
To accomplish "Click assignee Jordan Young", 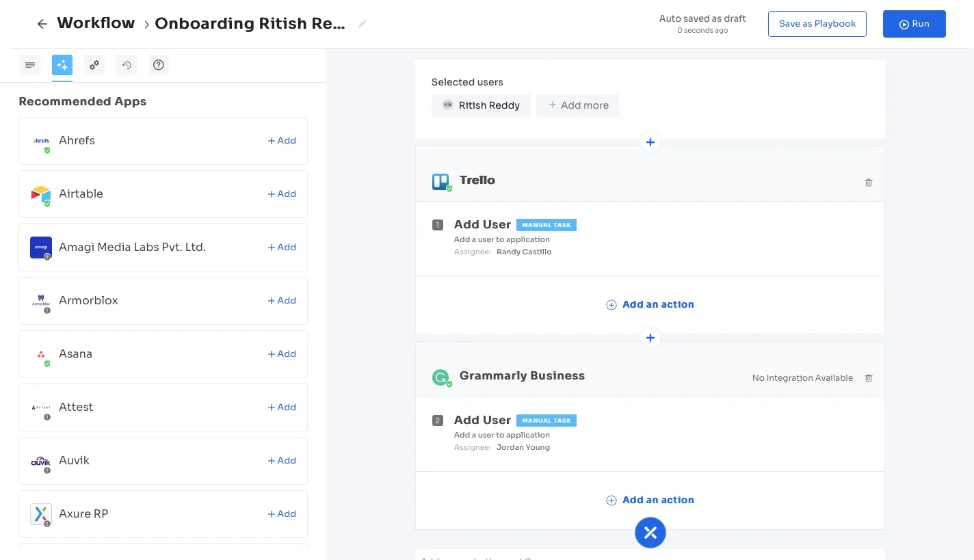I will point(523,447).
